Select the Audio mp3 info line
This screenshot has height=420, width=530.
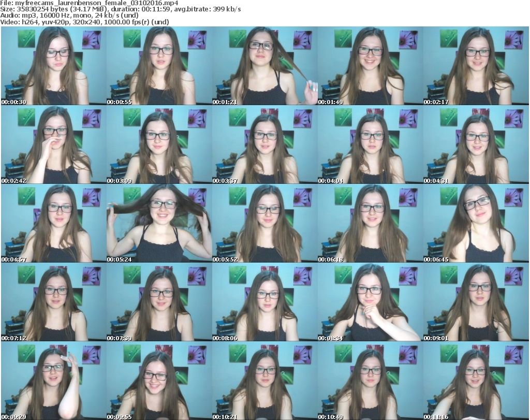69,16
